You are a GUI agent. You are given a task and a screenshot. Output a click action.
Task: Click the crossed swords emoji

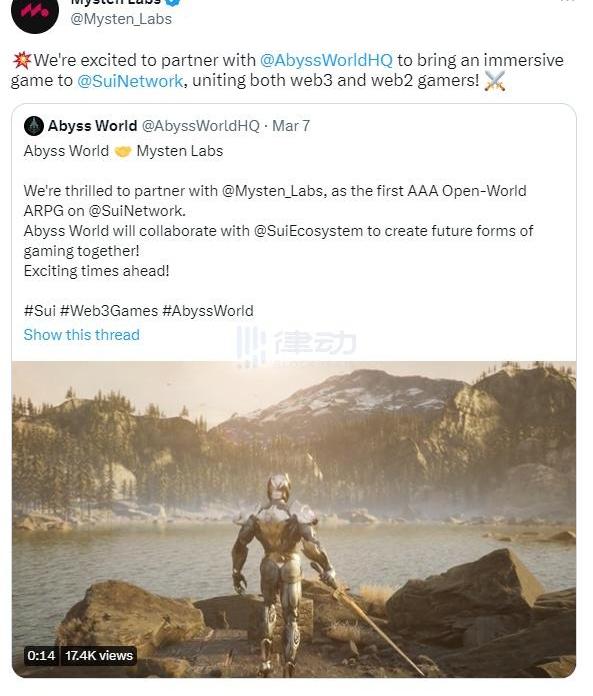[x=495, y=81]
